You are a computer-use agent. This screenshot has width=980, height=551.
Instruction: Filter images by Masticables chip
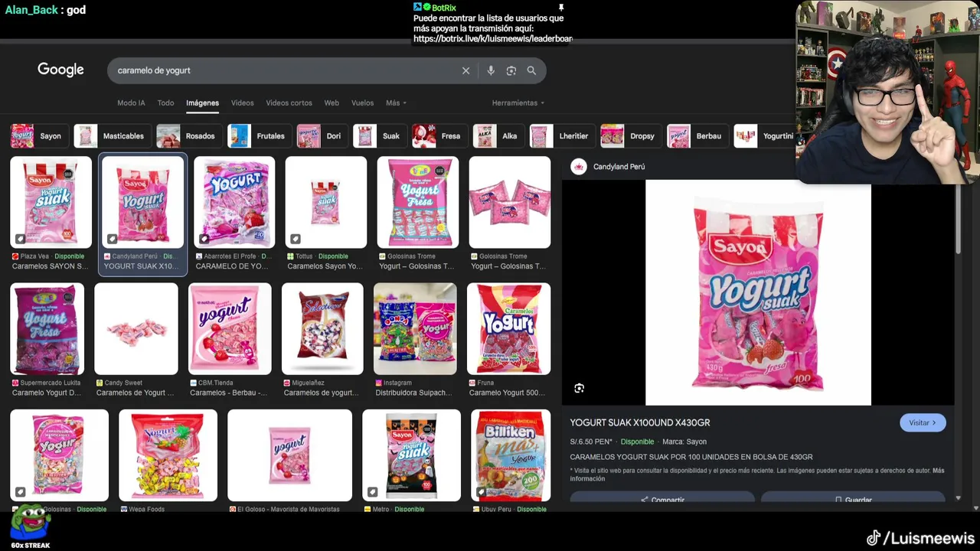[x=112, y=136]
